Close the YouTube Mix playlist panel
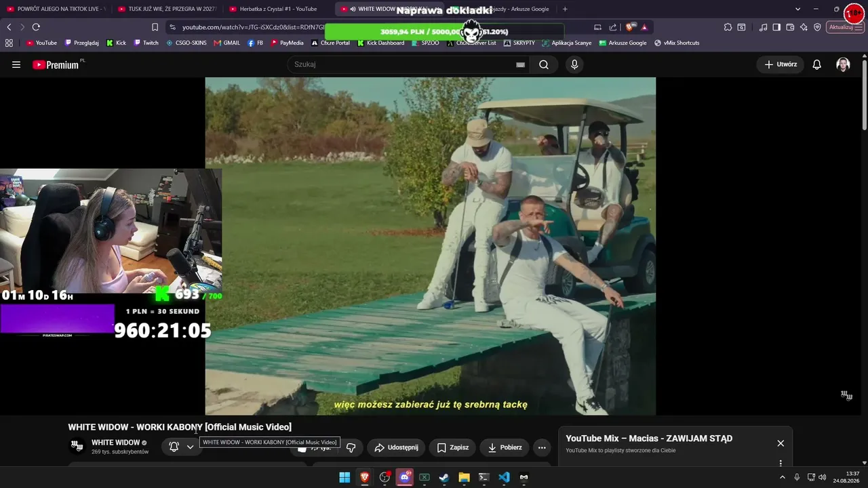 (781, 443)
